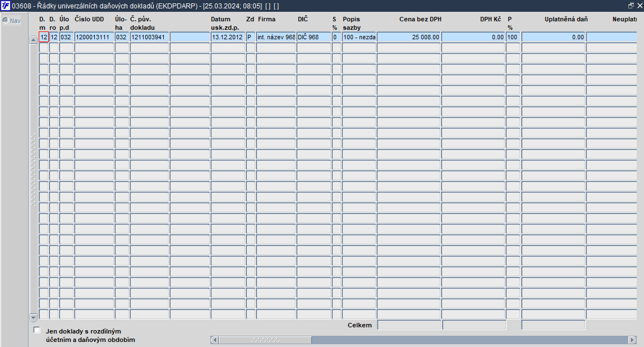644x347 pixels.
Task: Click the empty field right of 1211003941
Action: coord(190,37)
